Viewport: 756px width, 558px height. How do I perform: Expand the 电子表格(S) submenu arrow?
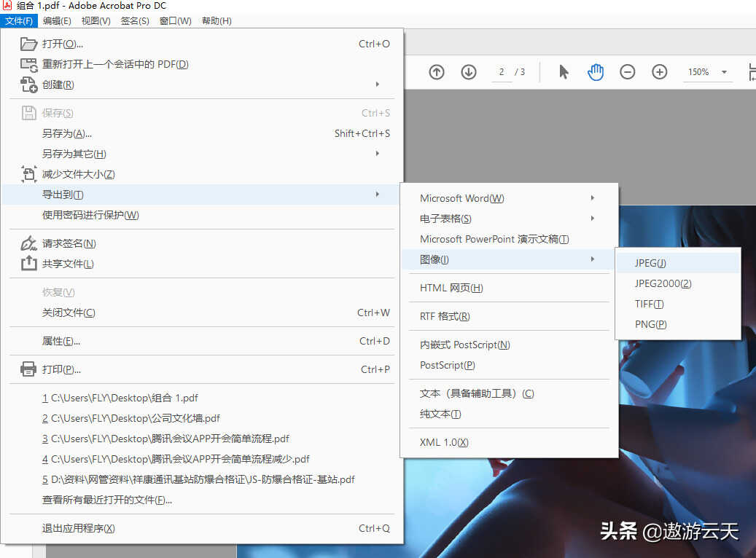point(593,219)
